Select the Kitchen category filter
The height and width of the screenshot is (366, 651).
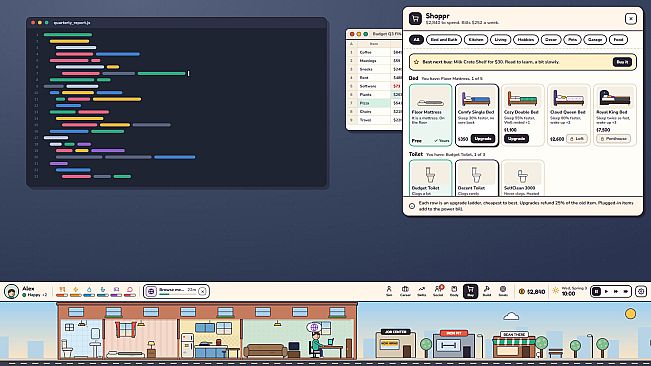tap(476, 39)
